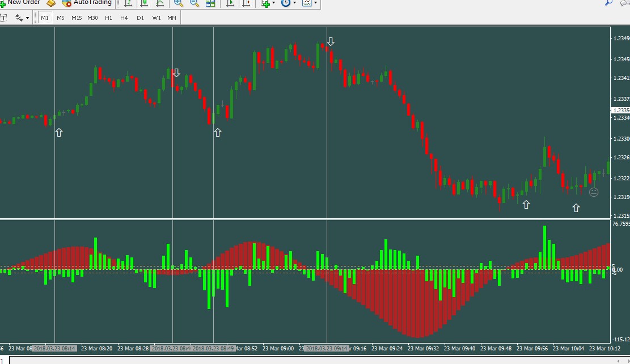Select the MN timeframe

172,18
